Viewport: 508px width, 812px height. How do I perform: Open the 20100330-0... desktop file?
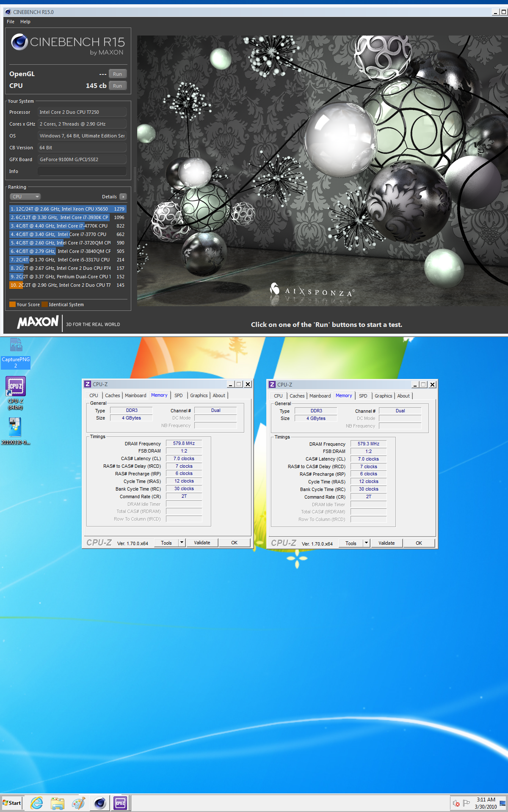(x=15, y=431)
